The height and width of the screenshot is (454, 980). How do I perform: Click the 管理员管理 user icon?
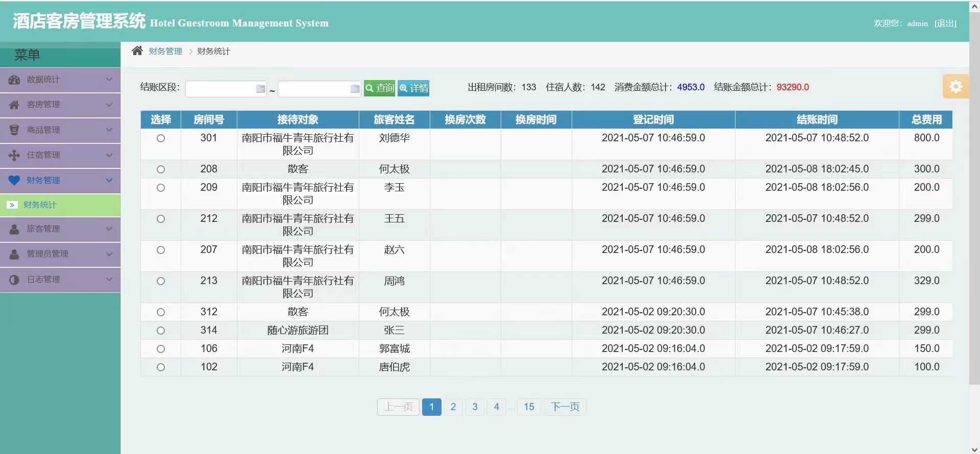tap(14, 254)
